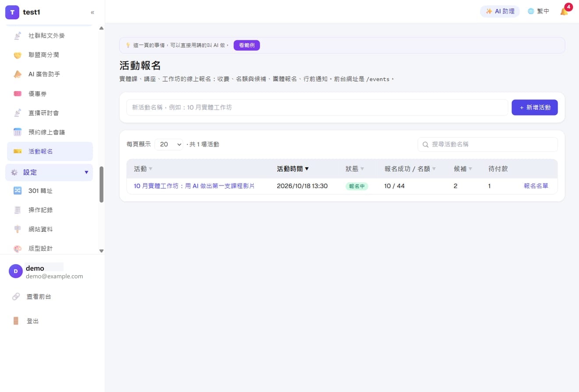Click the 2026/10/18 13:30 time cell
The height and width of the screenshot is (392, 579).
click(x=302, y=186)
